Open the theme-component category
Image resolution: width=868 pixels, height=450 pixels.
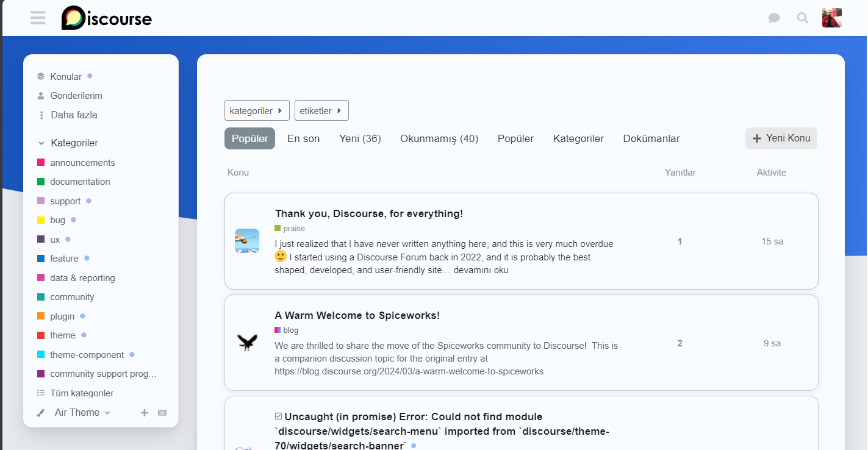pyautogui.click(x=87, y=355)
